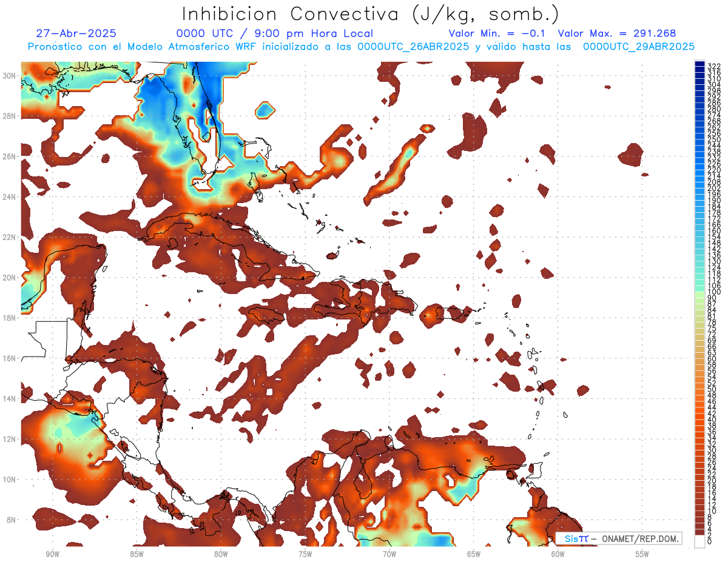The image size is (728, 562).
Task: Click valid-until time '0000UTC_29ABR2025'
Action: point(639,47)
